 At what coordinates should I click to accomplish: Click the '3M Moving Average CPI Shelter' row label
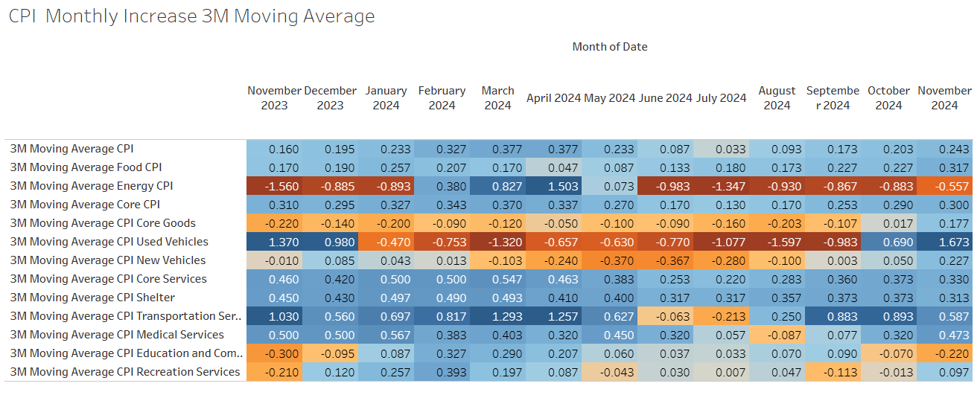[92, 298]
